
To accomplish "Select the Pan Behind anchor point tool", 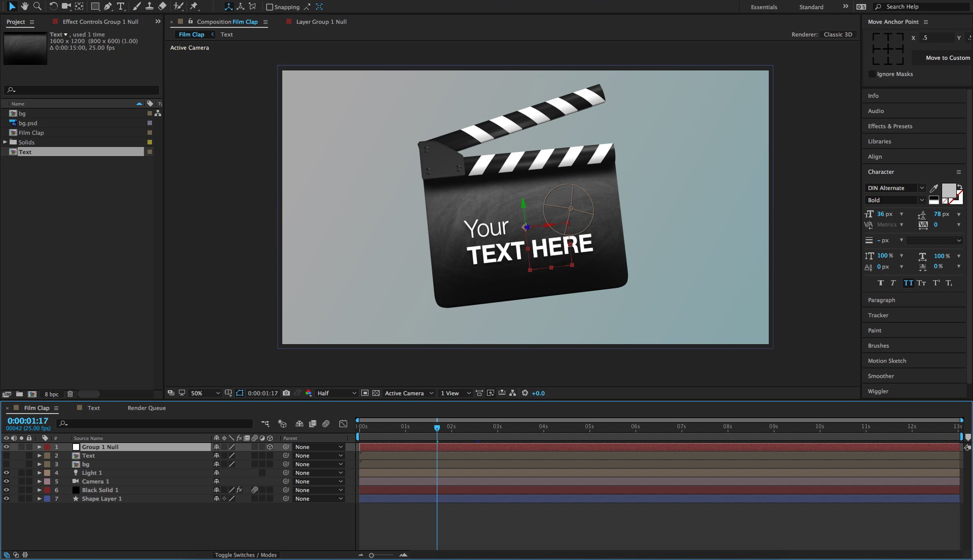I will (x=79, y=7).
